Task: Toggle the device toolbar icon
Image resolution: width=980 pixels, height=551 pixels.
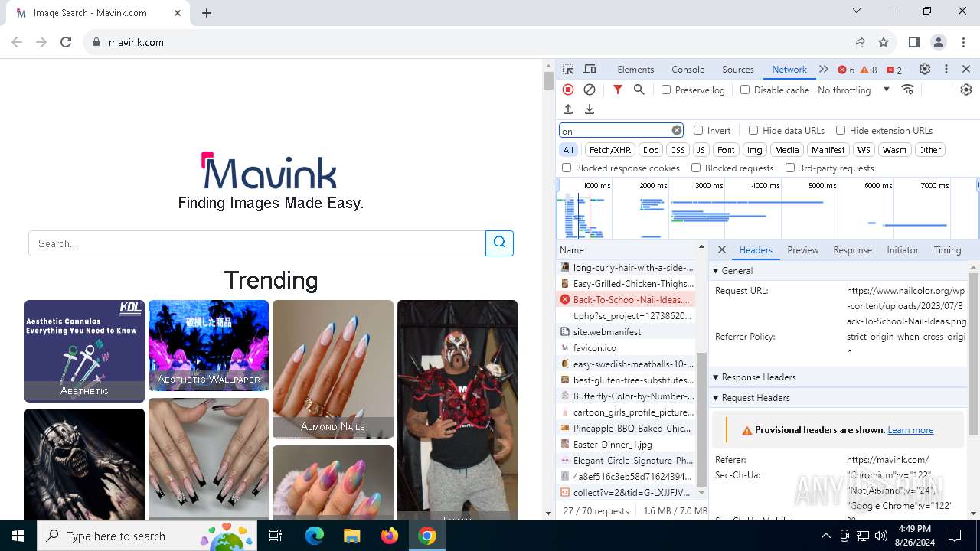Action: pyautogui.click(x=590, y=69)
